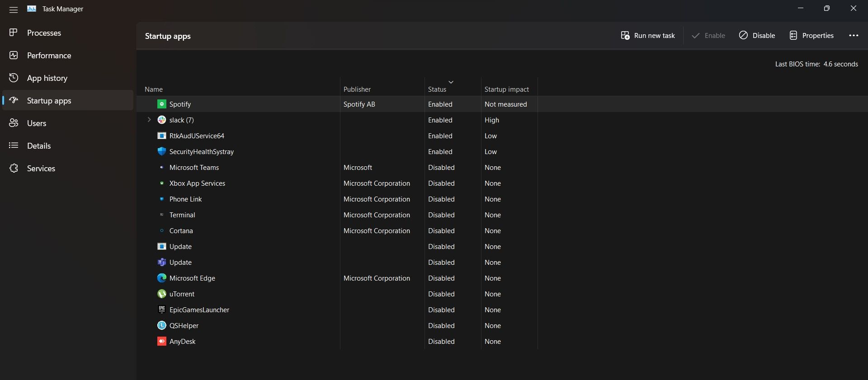Screen dimensions: 868x380
Task: Go to App history page
Action: (68, 78)
